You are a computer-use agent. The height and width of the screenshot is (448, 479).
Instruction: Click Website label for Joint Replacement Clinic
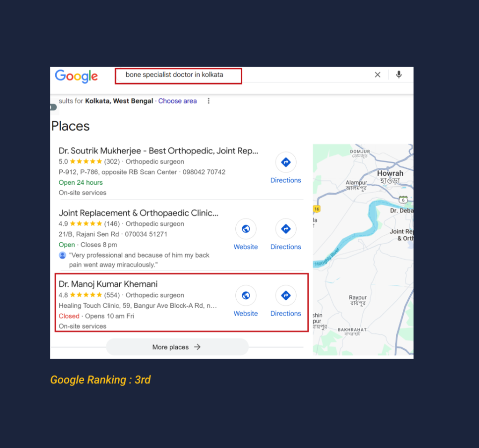[246, 247]
